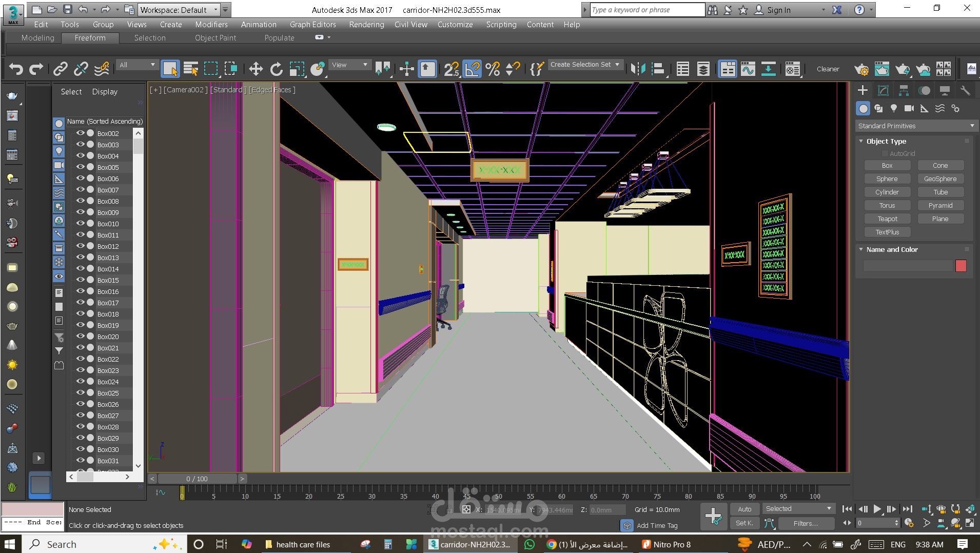Viewport: 980px width, 553px height.
Task: Switch to Lights category icon
Action: (x=894, y=108)
